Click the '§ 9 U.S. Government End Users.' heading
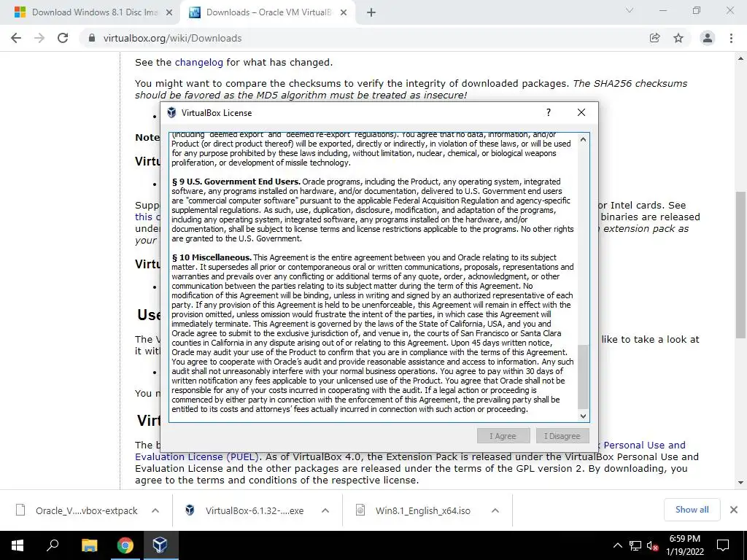Viewport: 747px width, 560px height. [236, 182]
